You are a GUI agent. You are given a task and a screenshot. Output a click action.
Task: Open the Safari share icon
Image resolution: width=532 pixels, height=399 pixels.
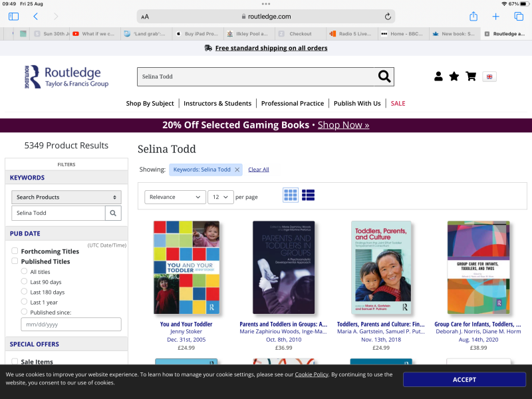tap(473, 16)
